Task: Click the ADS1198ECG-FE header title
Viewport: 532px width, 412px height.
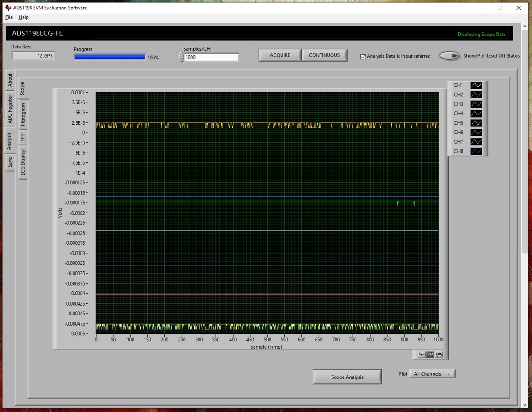Action: tap(37, 33)
